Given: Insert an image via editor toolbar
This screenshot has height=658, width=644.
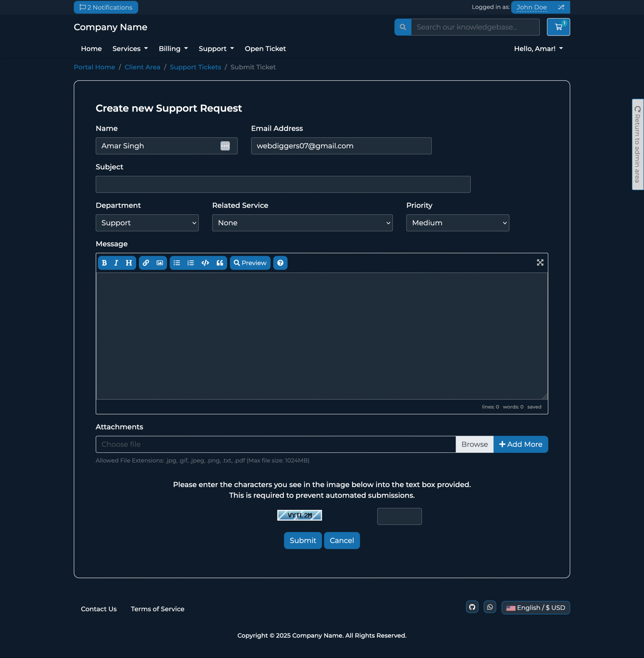Looking at the screenshot, I should click(x=160, y=263).
